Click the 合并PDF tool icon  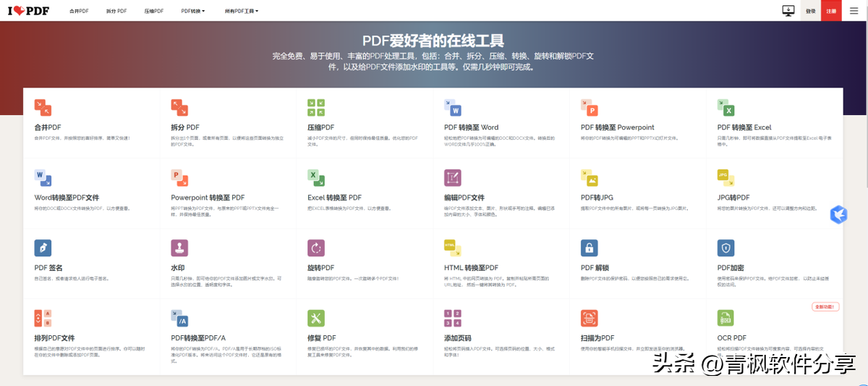pyautogui.click(x=43, y=107)
